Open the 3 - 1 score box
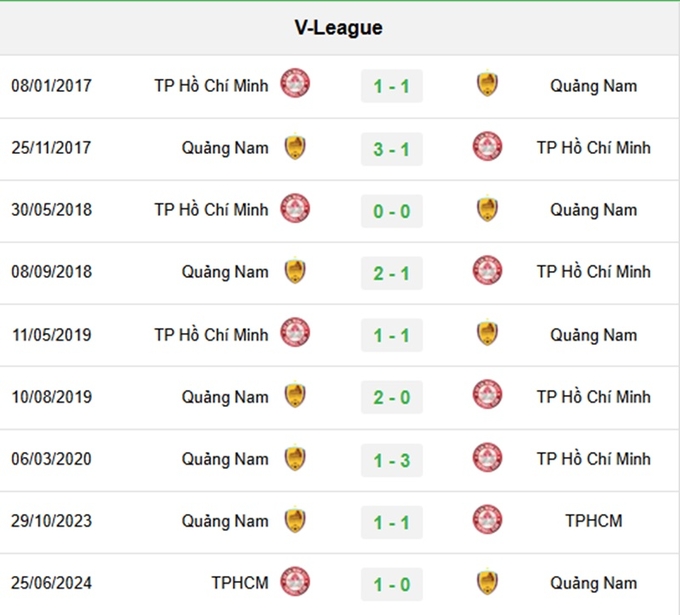Screen dimensions: 680x615 (392, 149)
